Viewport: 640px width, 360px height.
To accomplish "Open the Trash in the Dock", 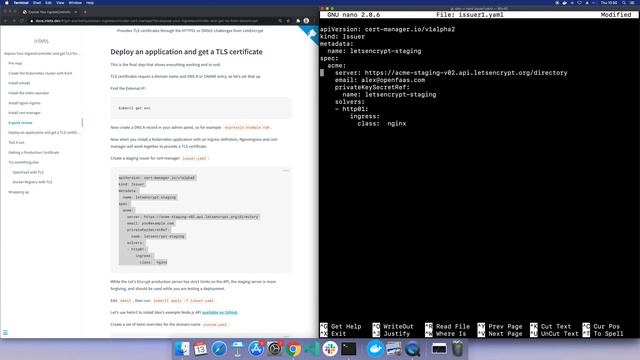I will [x=458, y=349].
